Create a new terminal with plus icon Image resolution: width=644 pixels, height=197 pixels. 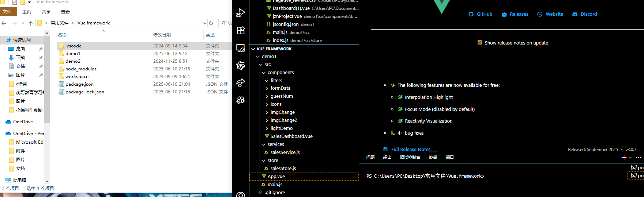(x=624, y=157)
